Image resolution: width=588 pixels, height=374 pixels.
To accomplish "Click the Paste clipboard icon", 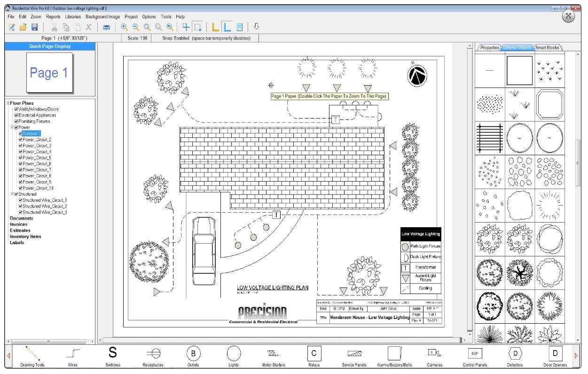I will (78, 27).
